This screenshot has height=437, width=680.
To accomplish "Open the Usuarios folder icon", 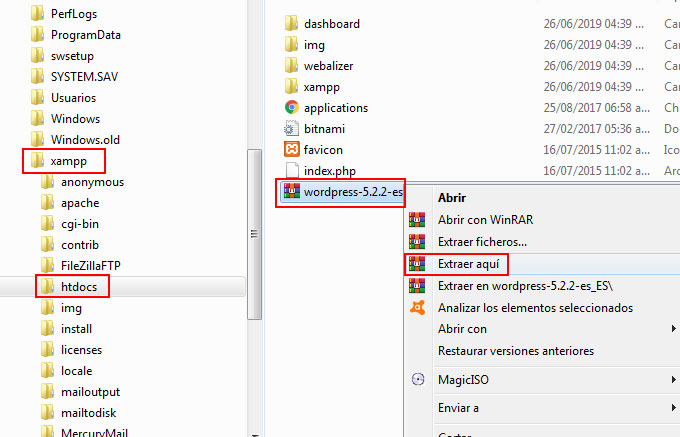I will (37, 98).
